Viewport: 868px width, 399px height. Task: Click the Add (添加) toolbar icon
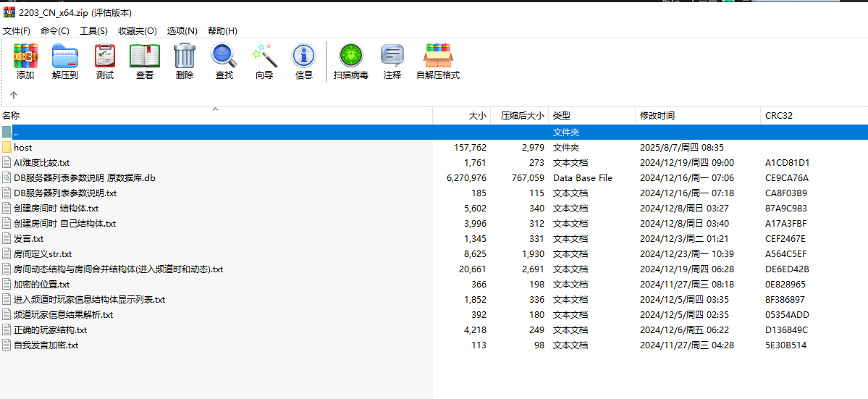point(25,56)
